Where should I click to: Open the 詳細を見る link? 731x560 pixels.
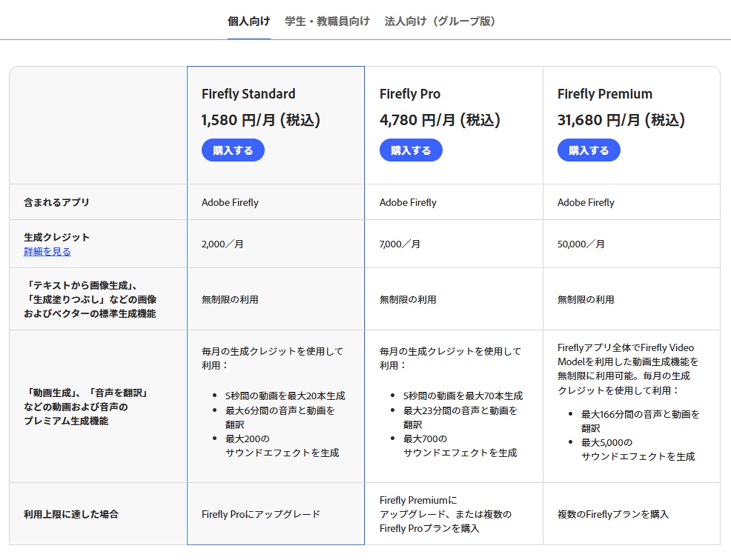(x=47, y=252)
